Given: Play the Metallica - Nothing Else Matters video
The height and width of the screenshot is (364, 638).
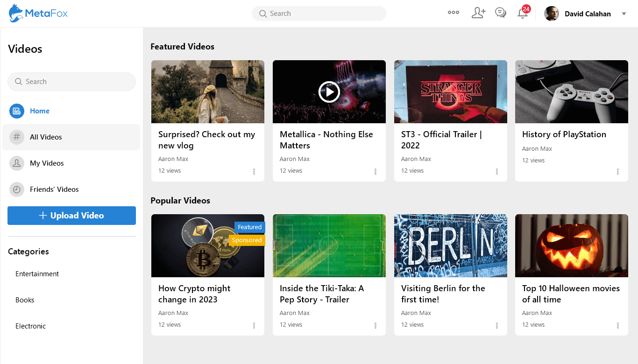Looking at the screenshot, I should [329, 91].
